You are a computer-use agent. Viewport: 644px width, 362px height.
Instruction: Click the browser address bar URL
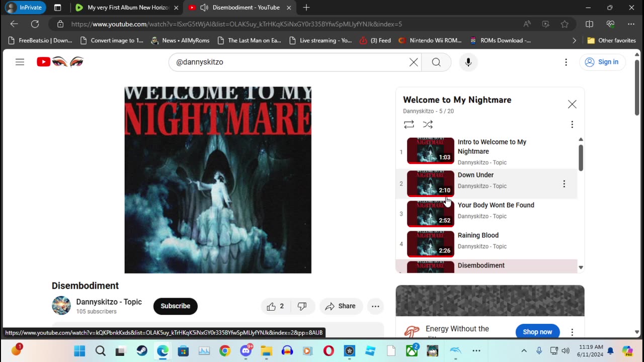pos(236,24)
